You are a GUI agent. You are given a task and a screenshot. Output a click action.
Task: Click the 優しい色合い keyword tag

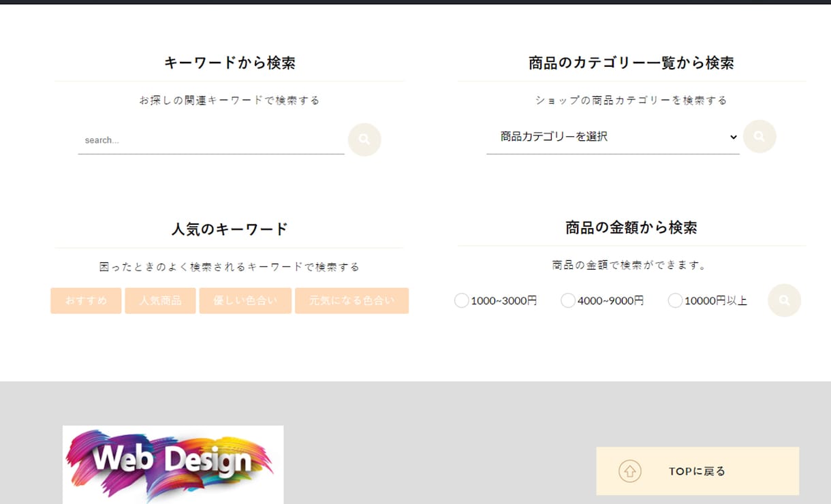(x=245, y=300)
